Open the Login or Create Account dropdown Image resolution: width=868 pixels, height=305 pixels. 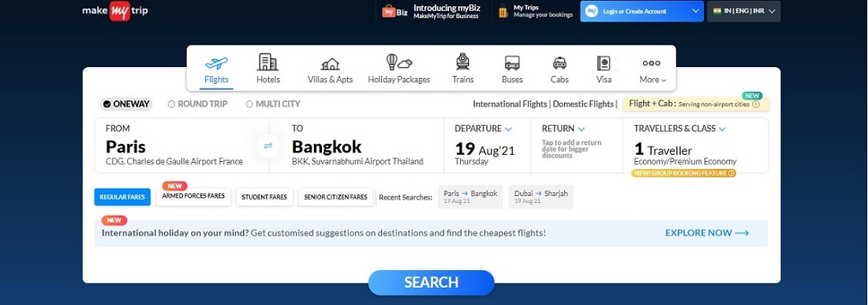(642, 11)
